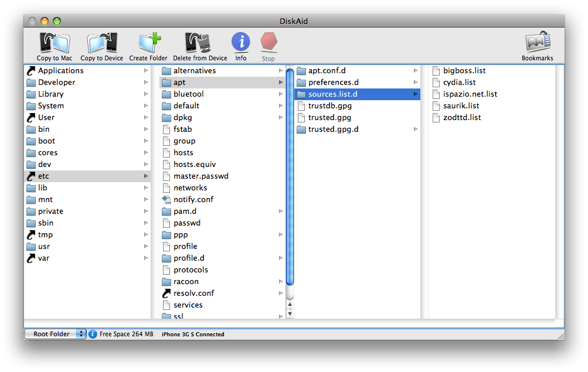
Task: Select the cores folder row
Action: click(x=88, y=153)
